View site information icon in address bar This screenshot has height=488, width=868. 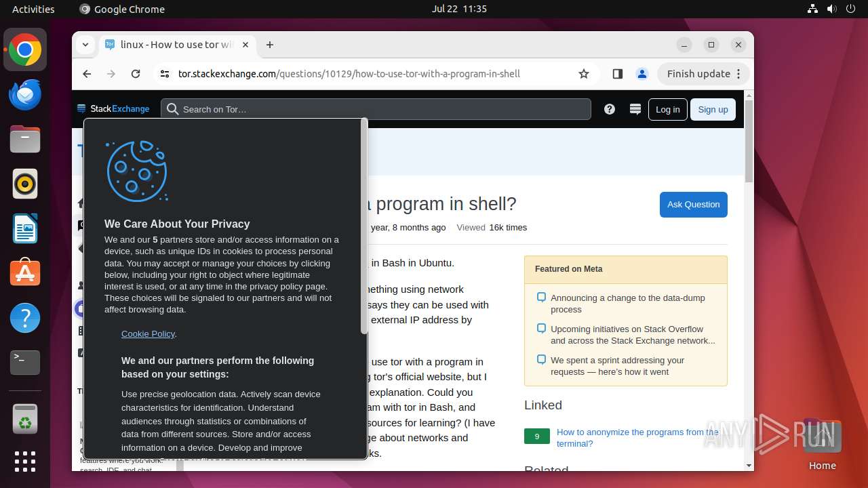(x=165, y=74)
